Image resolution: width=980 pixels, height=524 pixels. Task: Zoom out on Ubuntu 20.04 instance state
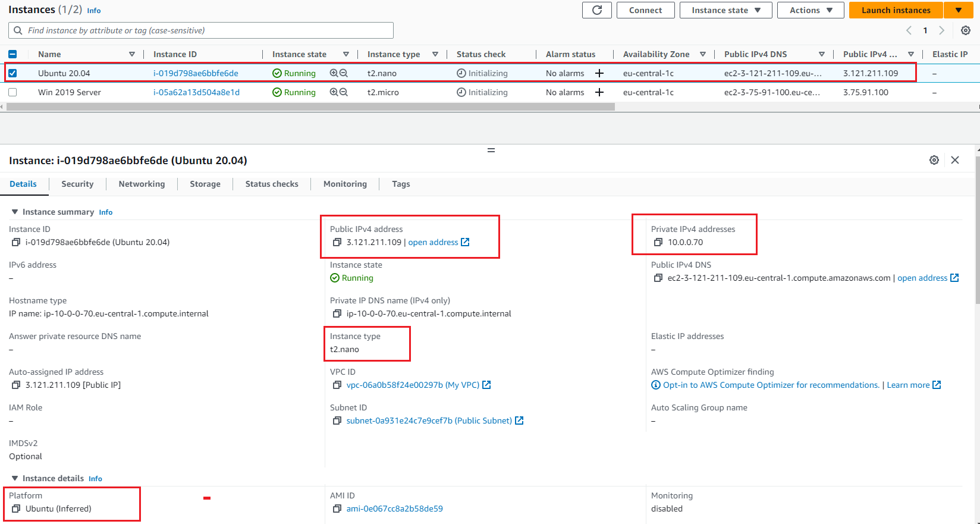343,73
